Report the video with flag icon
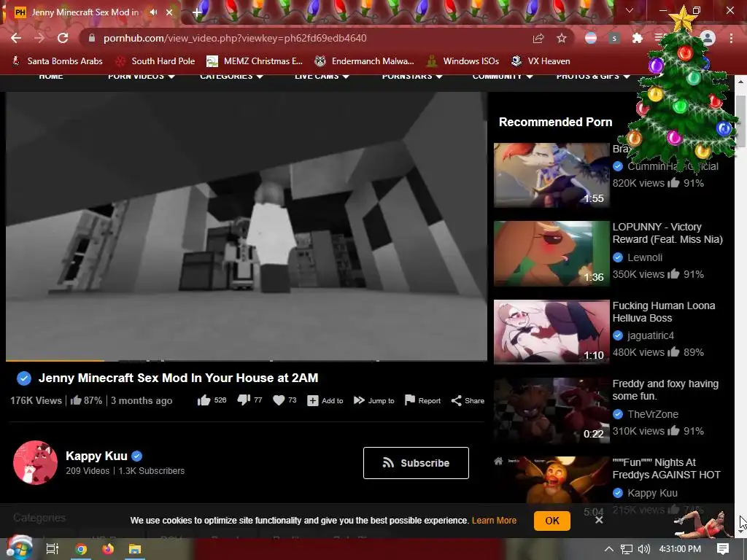This screenshot has width=747, height=560. (x=422, y=400)
